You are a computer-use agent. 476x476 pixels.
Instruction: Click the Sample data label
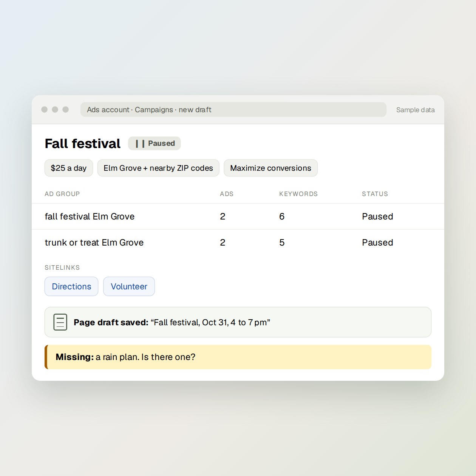[x=415, y=110]
